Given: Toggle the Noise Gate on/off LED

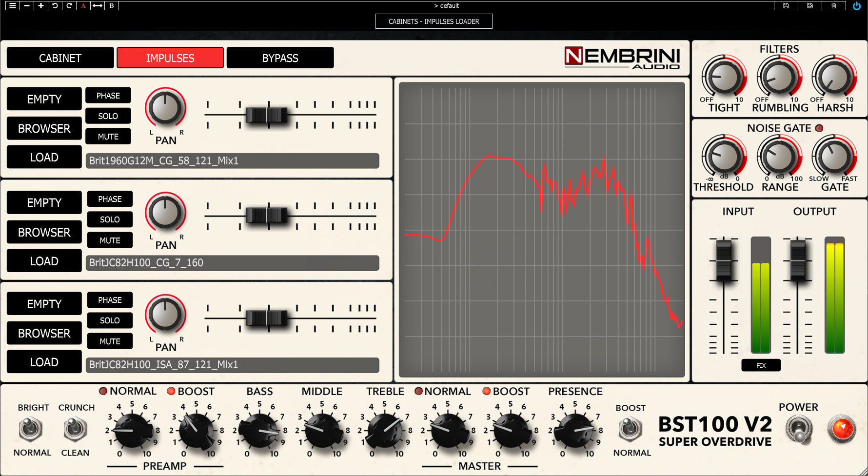Looking at the screenshot, I should 819,128.
